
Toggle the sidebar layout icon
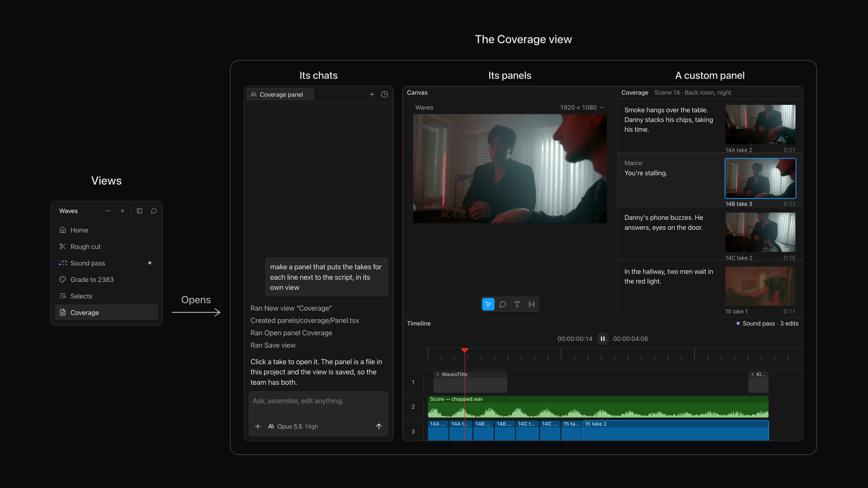click(139, 211)
